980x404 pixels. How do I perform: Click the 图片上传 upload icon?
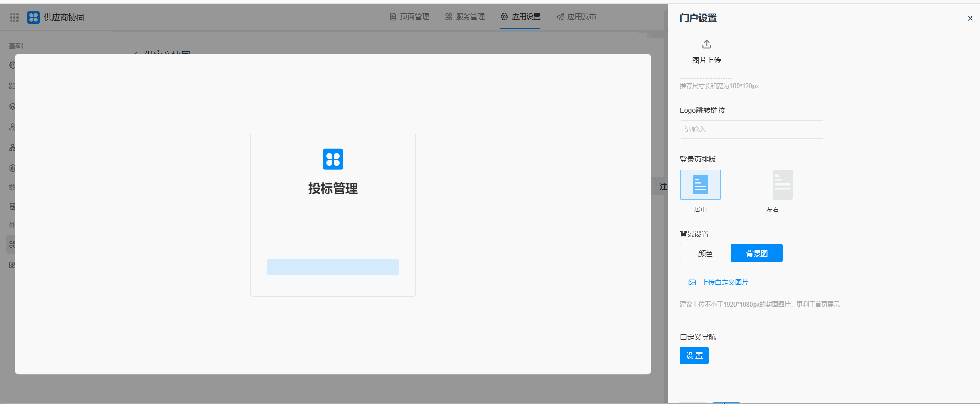[706, 44]
